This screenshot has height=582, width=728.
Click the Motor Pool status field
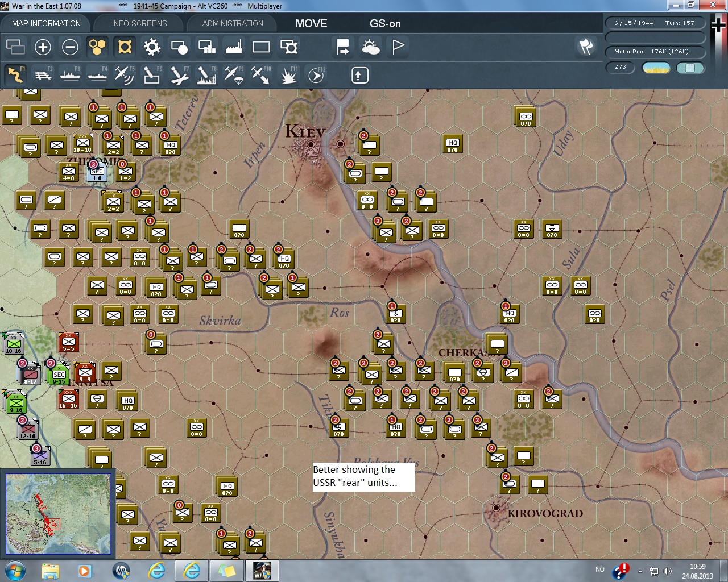(x=655, y=52)
